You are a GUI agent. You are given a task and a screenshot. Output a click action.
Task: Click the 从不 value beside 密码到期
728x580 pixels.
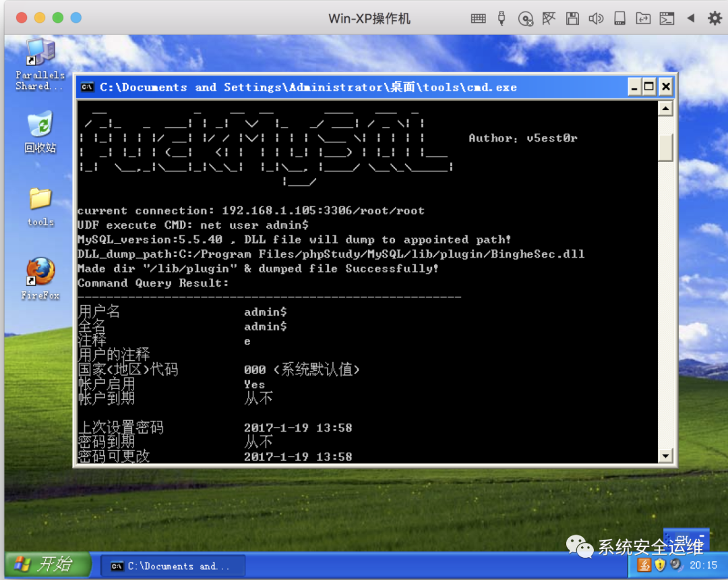(x=259, y=442)
